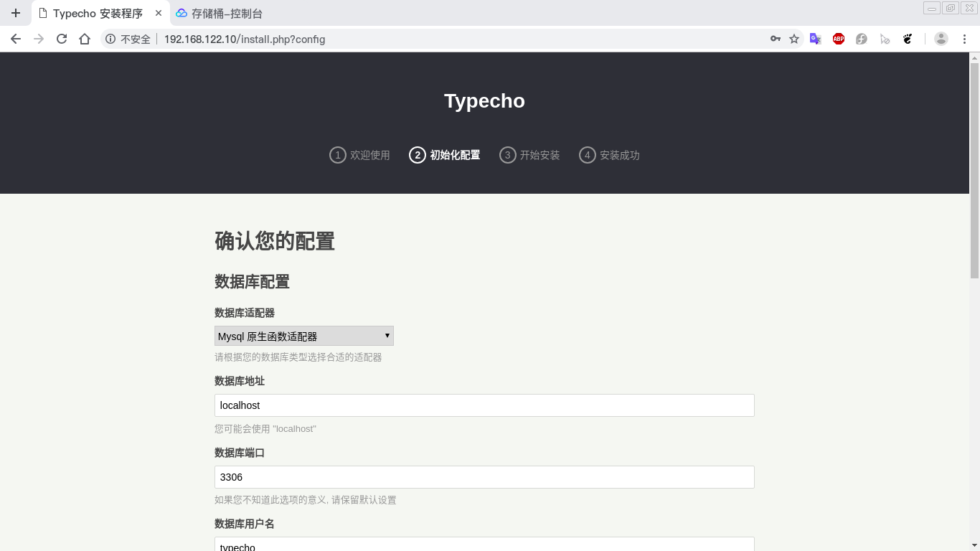The image size is (980, 551).
Task: Click inside the 数据库地址 input field
Action: (x=484, y=405)
